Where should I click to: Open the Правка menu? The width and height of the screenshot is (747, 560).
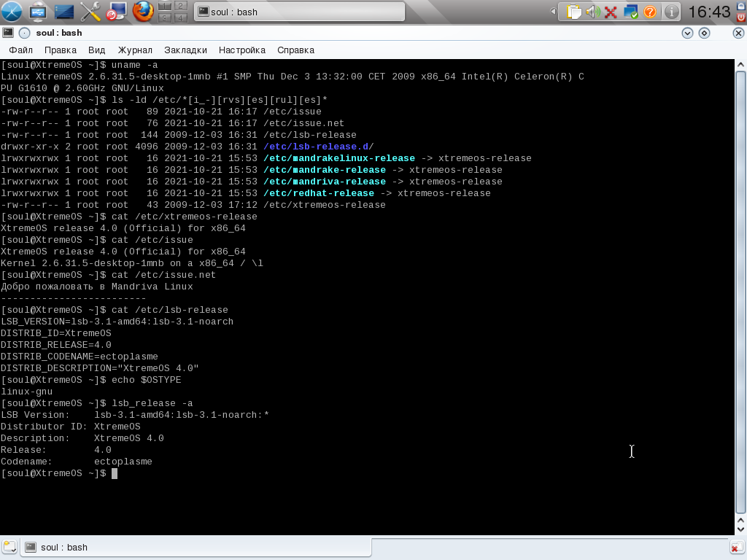[x=61, y=50]
